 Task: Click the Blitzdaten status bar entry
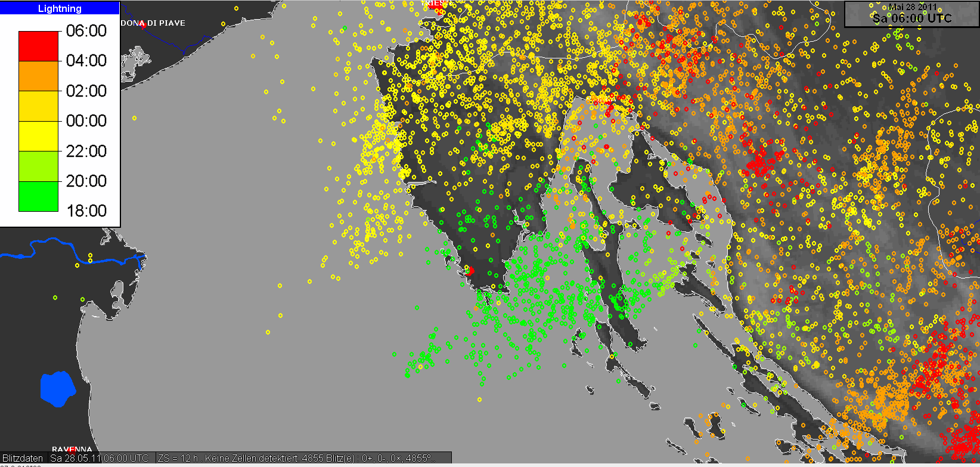pyautogui.click(x=23, y=458)
